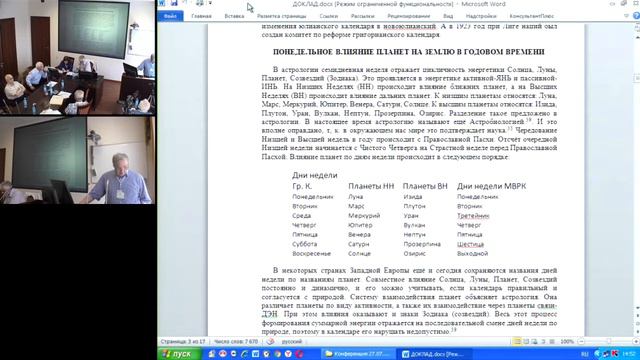Click the 100% zoom level button
Screen dimensions: 640x360
pyautogui.click(x=567, y=341)
